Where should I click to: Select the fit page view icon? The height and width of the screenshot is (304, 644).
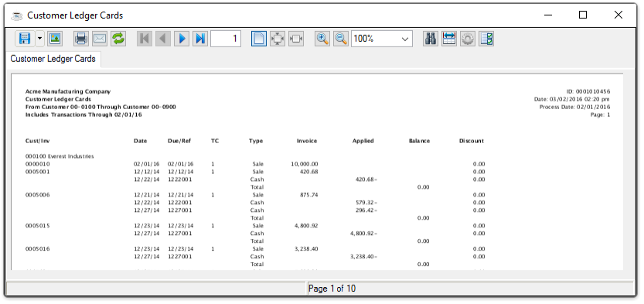point(278,39)
